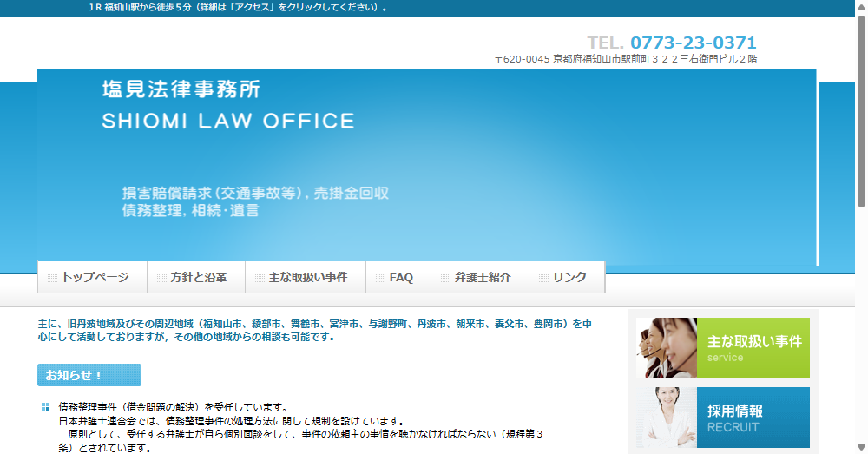Select 主な取扱い事件 in the navigation bar
Screen dimensions: 868x454
click(x=307, y=278)
